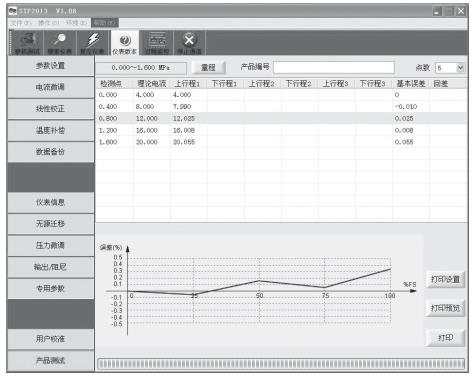Click the progress bar at the bottom

[281, 363]
